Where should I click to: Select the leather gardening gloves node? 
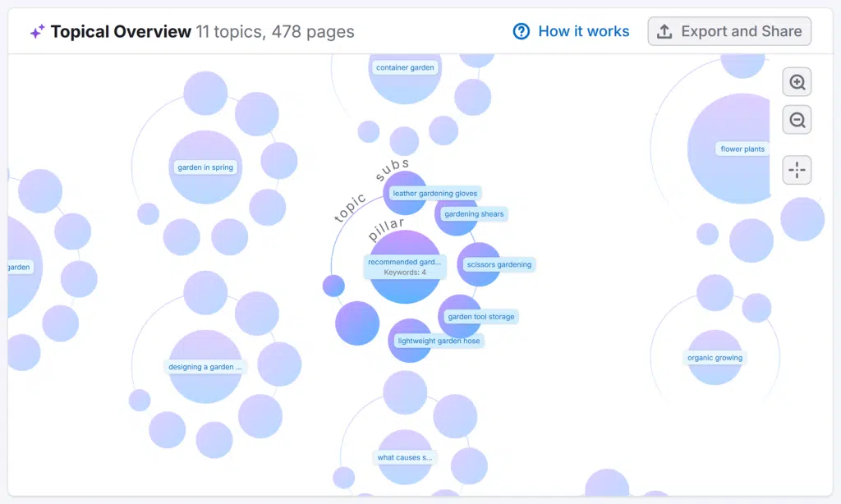tap(434, 193)
